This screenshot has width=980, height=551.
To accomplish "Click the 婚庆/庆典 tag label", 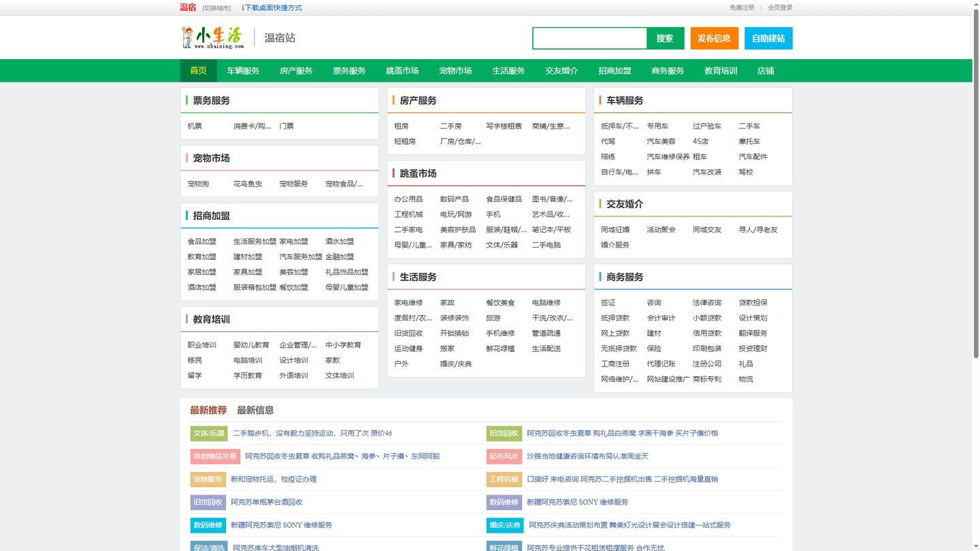I will (x=505, y=525).
